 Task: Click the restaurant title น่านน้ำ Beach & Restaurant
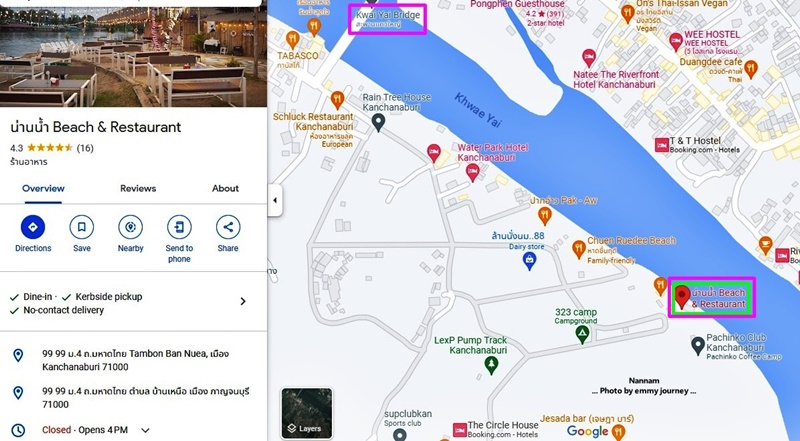[95, 127]
